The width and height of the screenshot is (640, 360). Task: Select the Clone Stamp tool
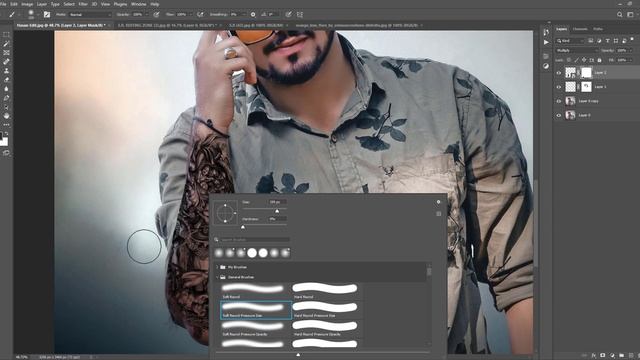coord(6,71)
